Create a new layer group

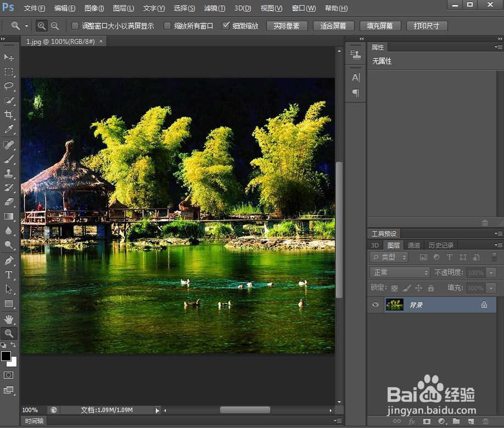click(x=456, y=421)
